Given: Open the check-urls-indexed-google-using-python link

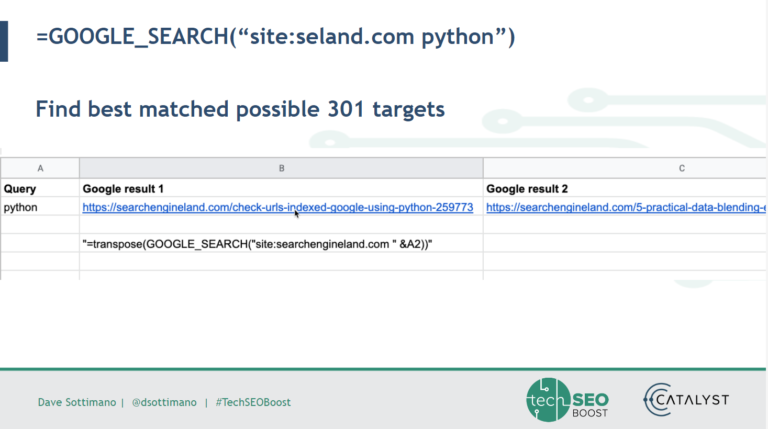Looking at the screenshot, I should (x=278, y=207).
